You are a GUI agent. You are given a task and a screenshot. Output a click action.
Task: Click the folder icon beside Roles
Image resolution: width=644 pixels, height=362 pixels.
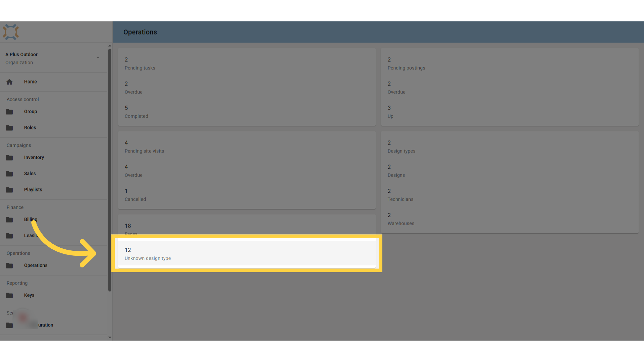coord(9,128)
